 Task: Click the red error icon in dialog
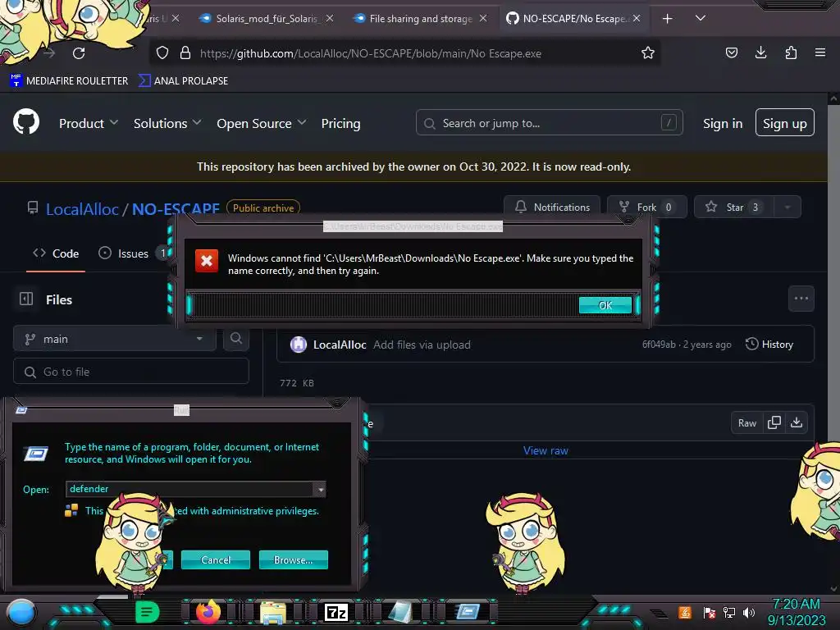coord(206,261)
